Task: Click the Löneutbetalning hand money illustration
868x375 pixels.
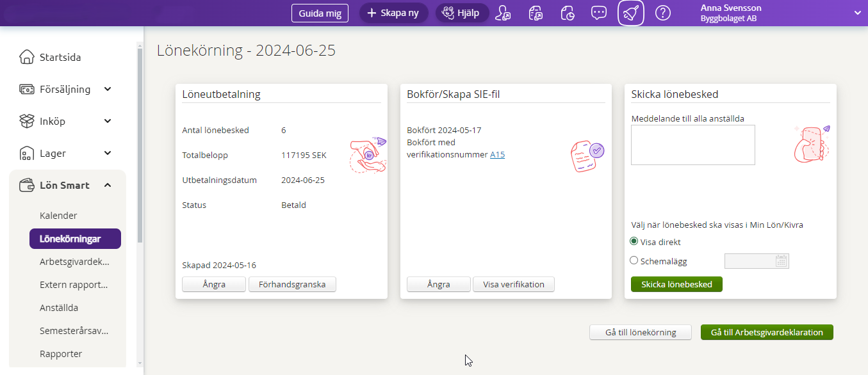Action: click(x=368, y=156)
